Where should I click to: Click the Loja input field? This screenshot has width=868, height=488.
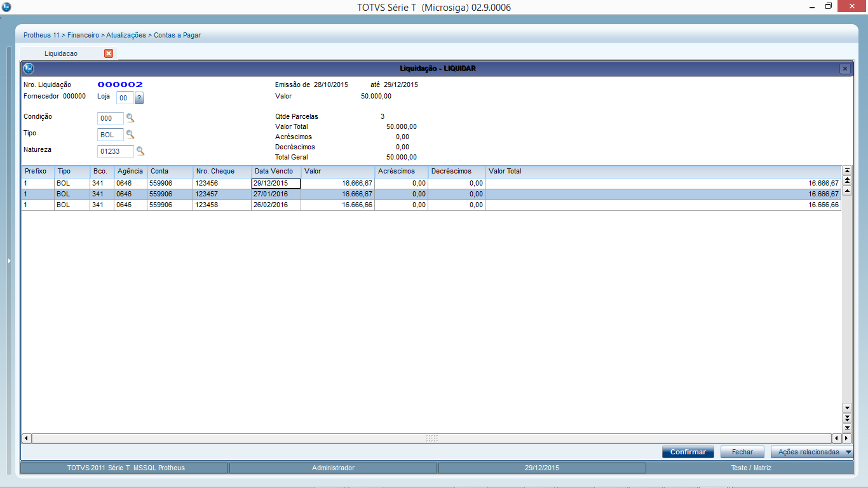click(x=125, y=98)
